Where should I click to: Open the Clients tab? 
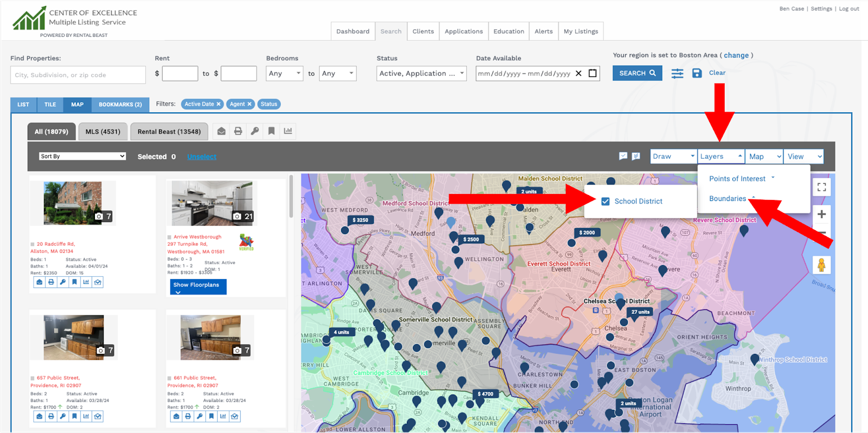[423, 31]
